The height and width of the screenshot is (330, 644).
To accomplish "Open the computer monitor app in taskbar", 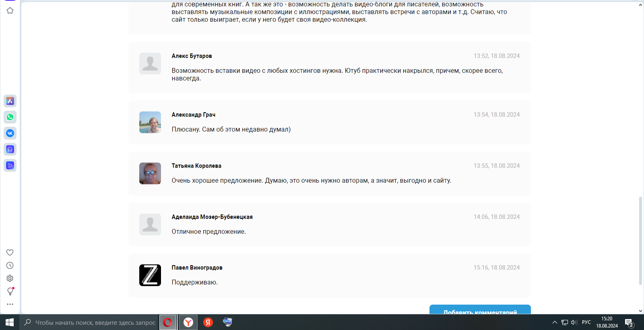I will tap(227, 322).
